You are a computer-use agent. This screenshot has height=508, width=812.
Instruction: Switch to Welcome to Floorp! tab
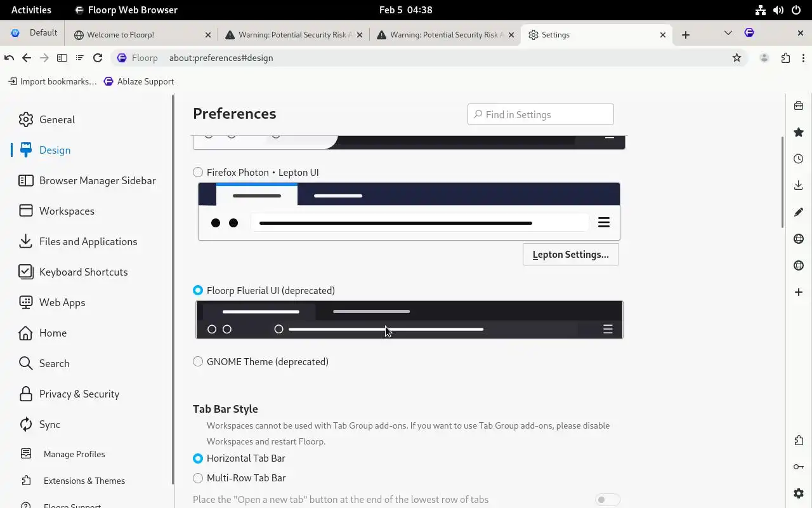tap(142, 35)
